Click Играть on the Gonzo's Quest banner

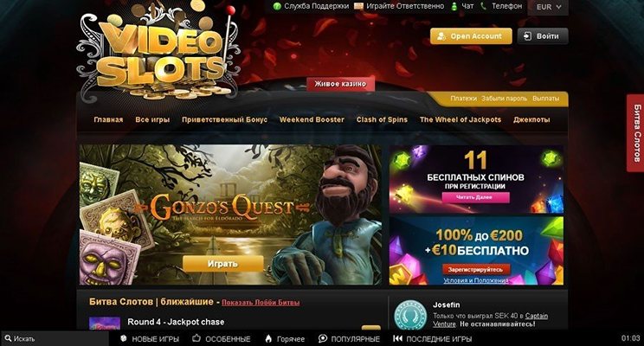tap(223, 264)
